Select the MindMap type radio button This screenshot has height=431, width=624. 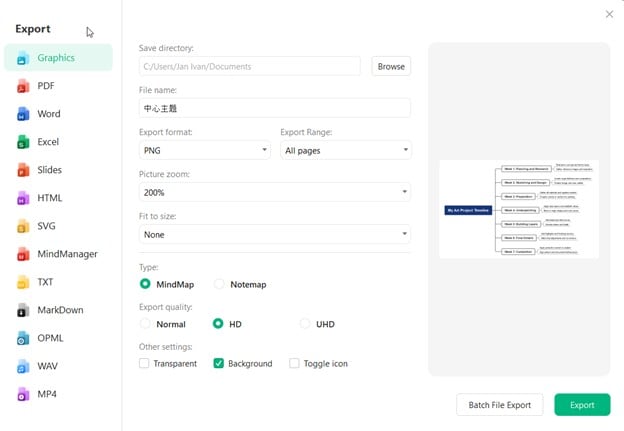click(145, 284)
